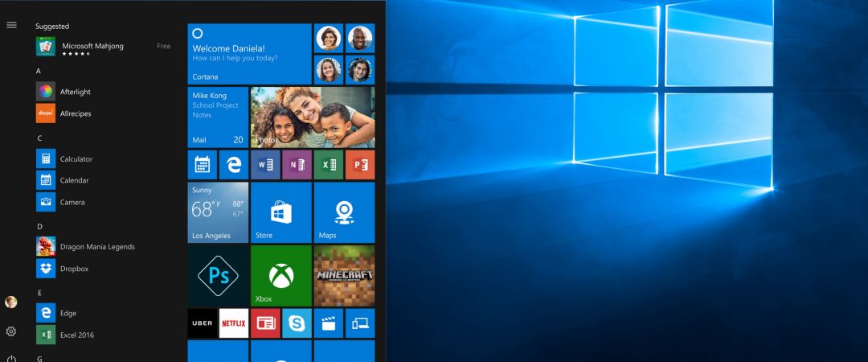Open the Uber tile

pos(202,323)
